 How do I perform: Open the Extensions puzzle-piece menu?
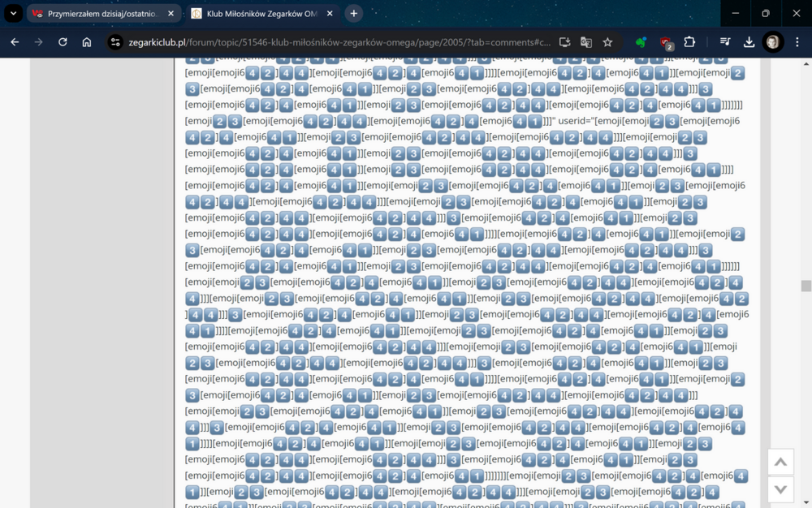tap(691, 41)
